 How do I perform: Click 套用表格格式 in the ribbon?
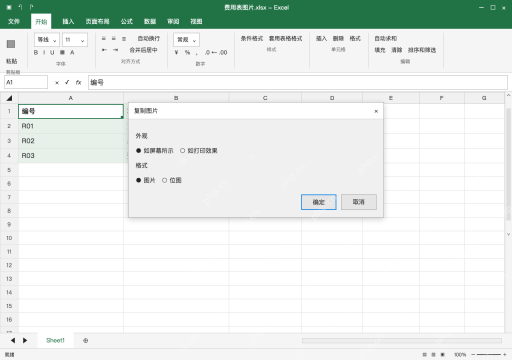pos(286,39)
